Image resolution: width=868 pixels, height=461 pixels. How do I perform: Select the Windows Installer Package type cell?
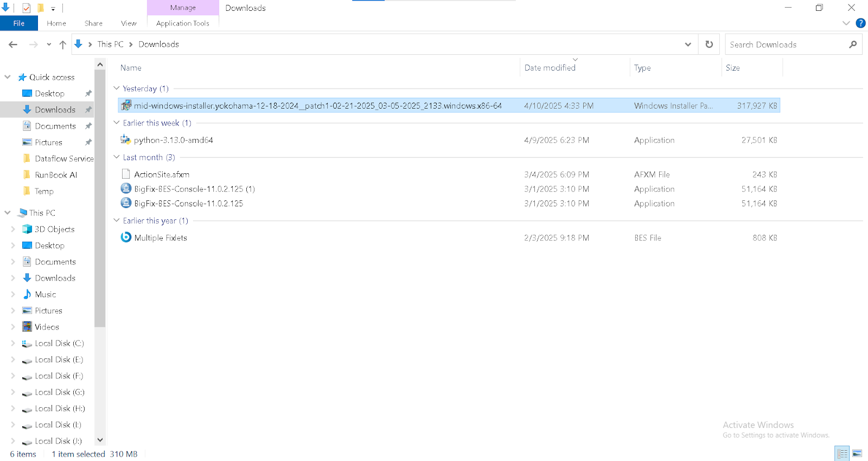(673, 106)
